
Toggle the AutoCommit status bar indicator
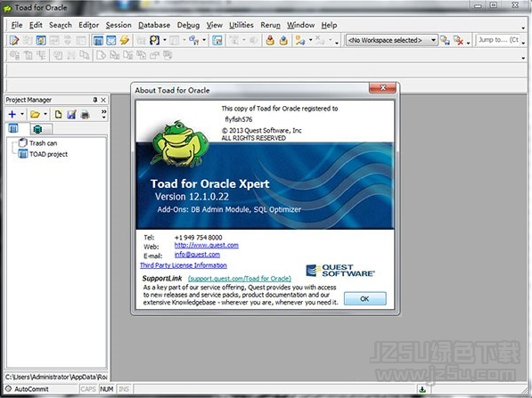pos(27,389)
